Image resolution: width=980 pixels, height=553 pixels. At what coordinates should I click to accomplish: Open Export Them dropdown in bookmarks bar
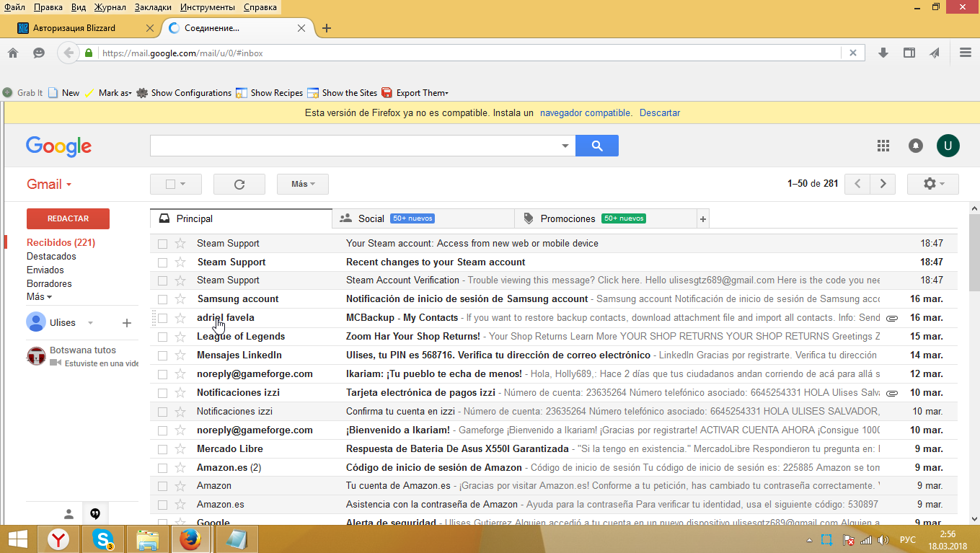[x=415, y=93]
